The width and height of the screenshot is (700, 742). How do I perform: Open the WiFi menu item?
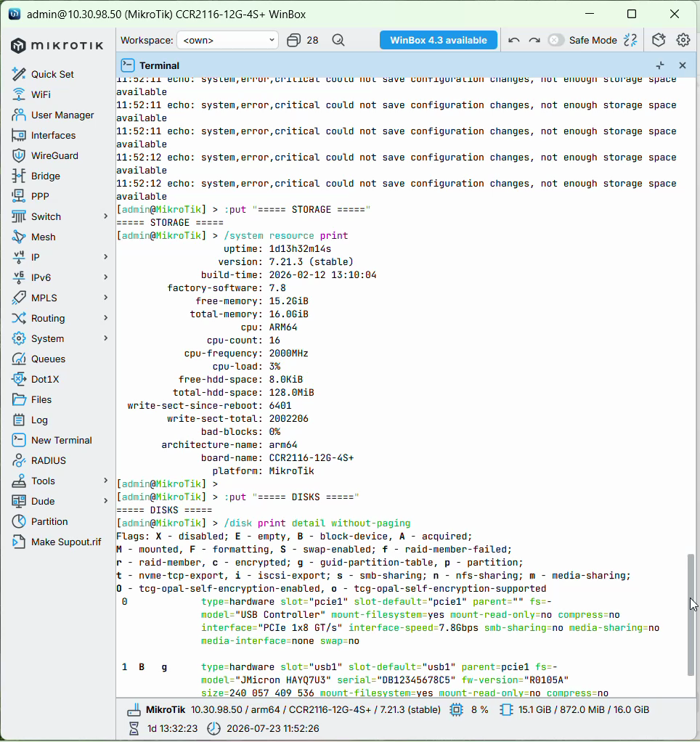coord(41,94)
